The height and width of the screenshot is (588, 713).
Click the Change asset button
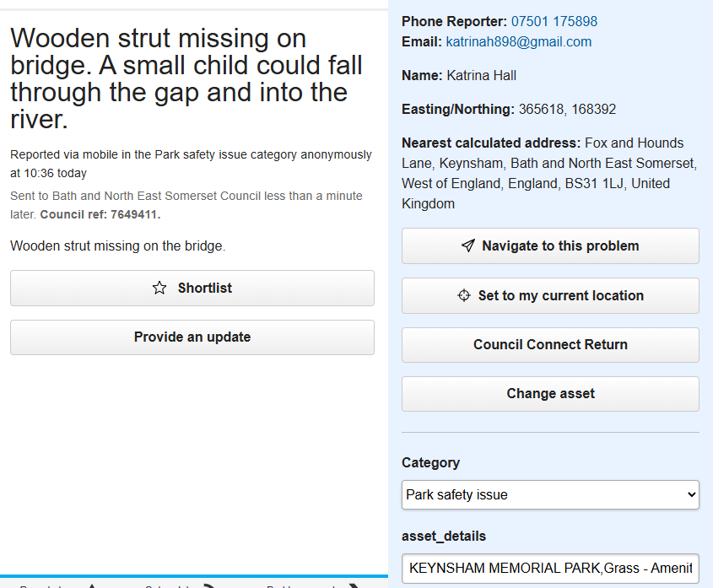[550, 394]
